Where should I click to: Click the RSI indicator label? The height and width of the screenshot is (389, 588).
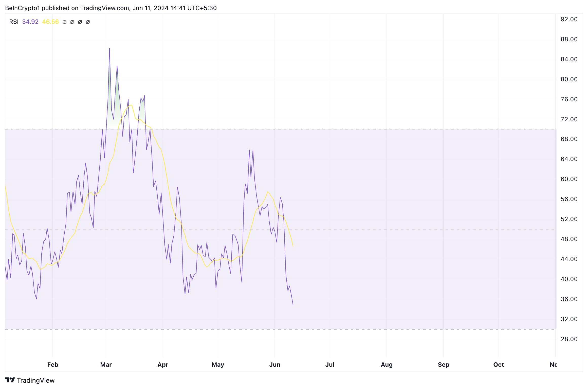pyautogui.click(x=14, y=22)
